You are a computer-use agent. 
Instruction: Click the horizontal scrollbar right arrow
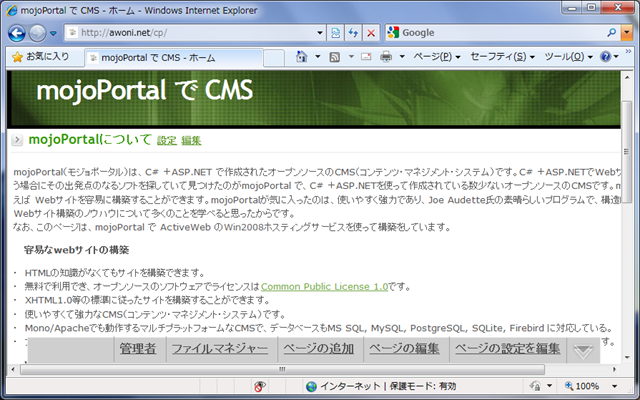point(614,369)
